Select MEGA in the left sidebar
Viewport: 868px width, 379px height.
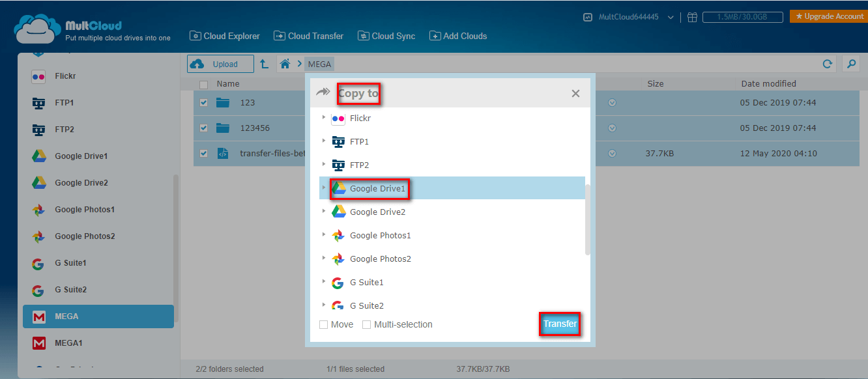pyautogui.click(x=98, y=316)
